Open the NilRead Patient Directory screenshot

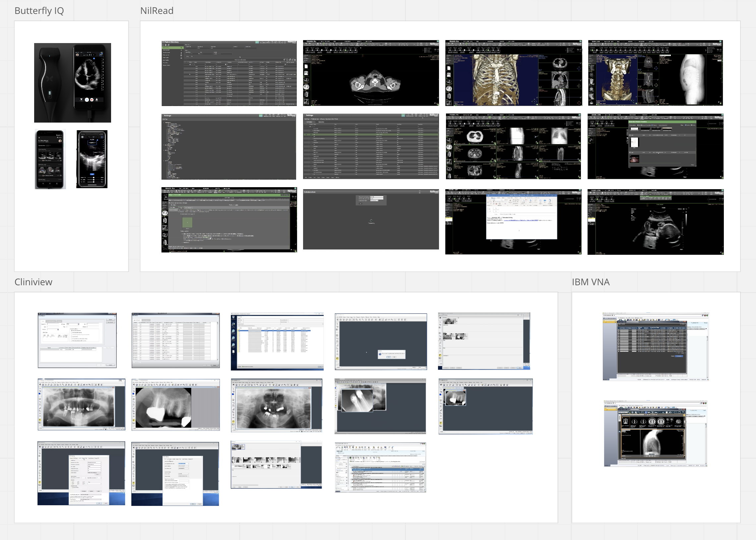click(229, 74)
